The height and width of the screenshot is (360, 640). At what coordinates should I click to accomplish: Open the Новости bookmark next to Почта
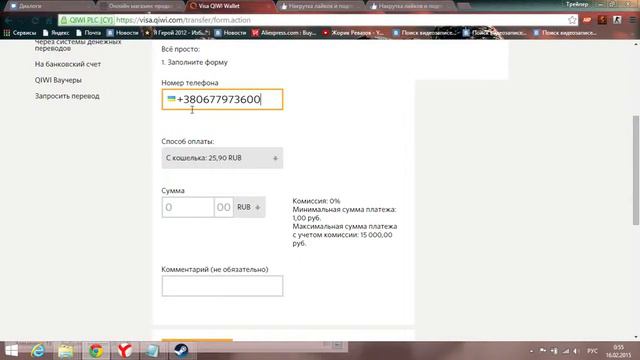(x=123, y=33)
